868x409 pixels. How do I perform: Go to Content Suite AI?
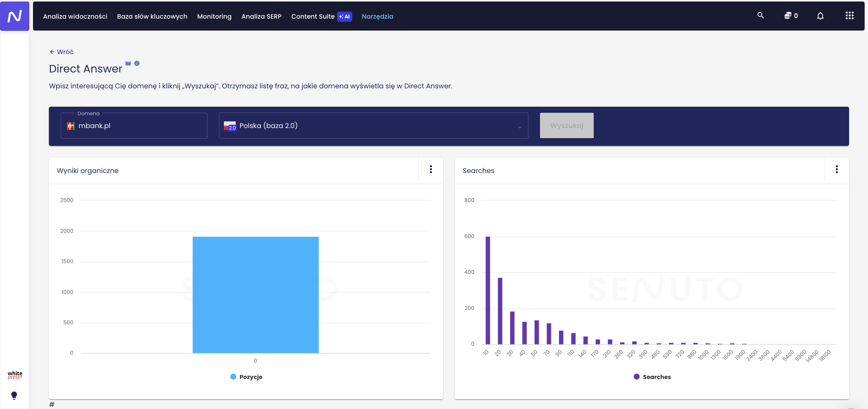(322, 16)
